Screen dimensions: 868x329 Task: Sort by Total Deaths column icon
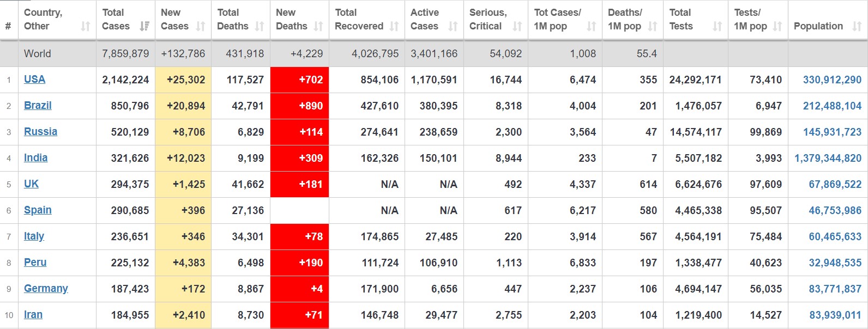[260, 26]
